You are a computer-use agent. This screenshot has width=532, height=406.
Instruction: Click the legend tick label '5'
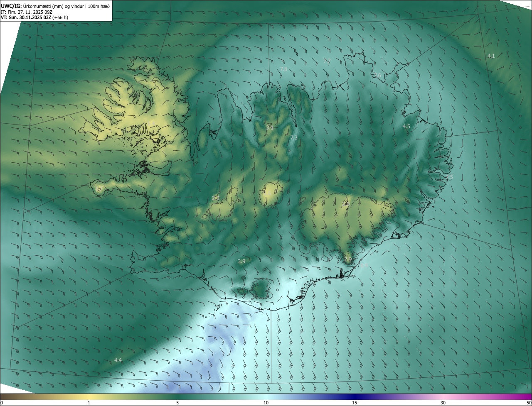click(177, 403)
